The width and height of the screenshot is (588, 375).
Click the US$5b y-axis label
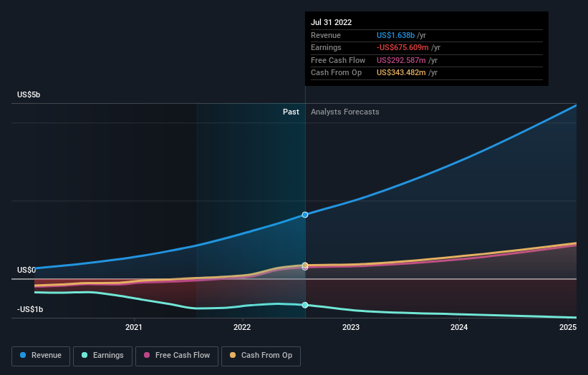pos(29,94)
